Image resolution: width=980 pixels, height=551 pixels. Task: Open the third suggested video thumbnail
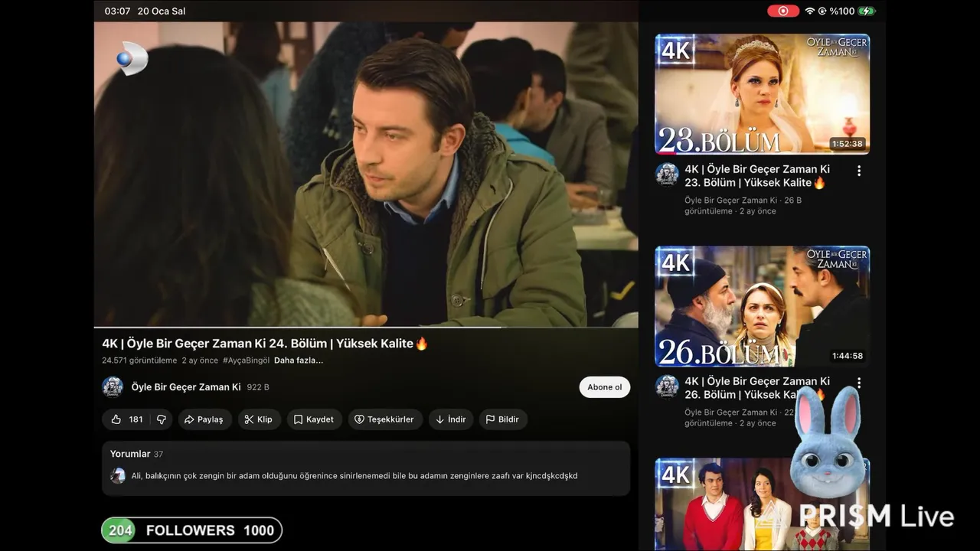(763, 504)
